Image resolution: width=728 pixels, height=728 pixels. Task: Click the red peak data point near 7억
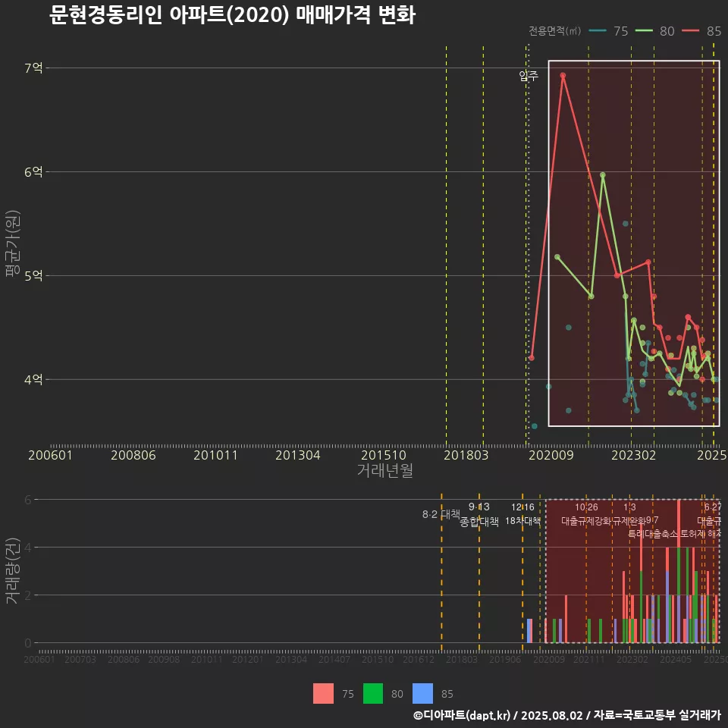[x=563, y=75]
